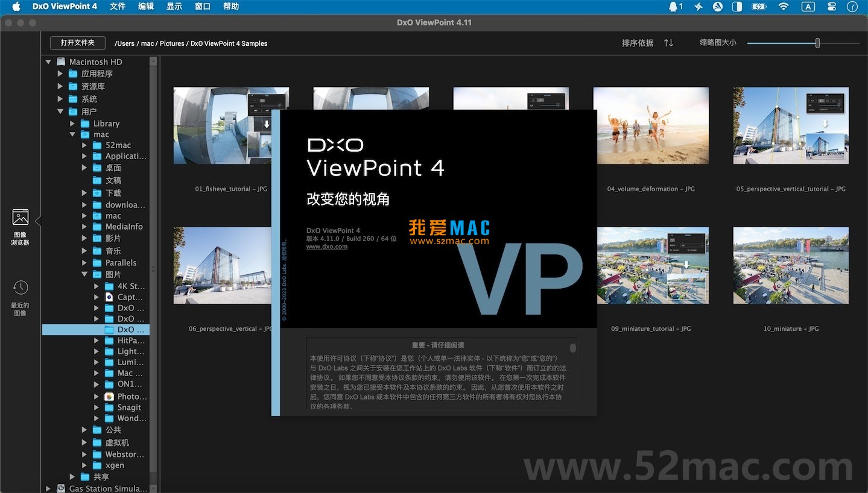The image size is (868, 493).
Task: Click the 影片 movies folder icon
Action: click(x=97, y=238)
